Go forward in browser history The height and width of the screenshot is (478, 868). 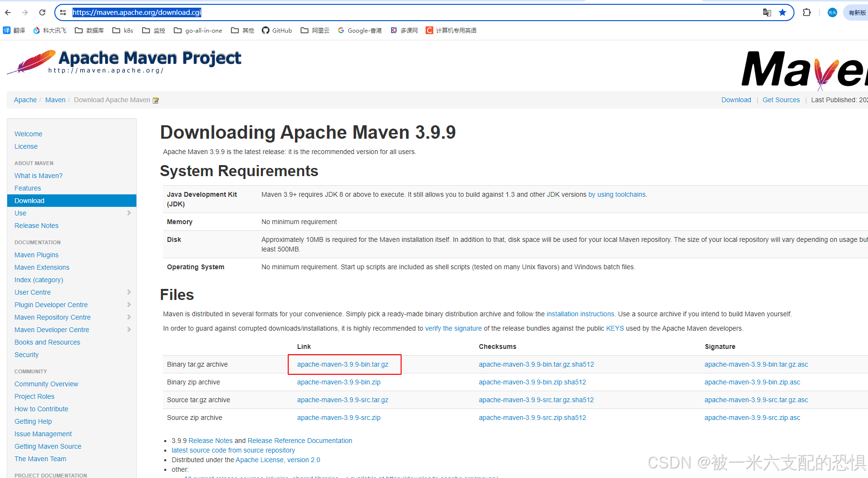[25, 12]
